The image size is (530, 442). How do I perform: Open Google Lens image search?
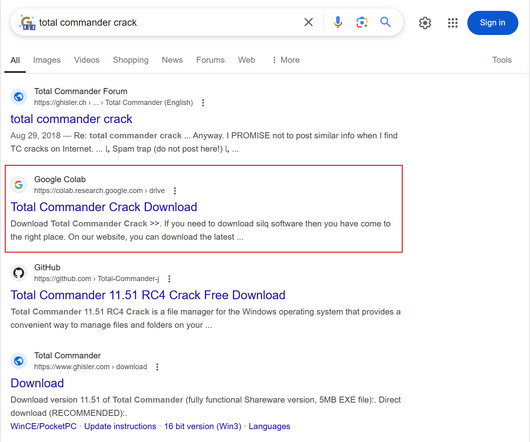[x=362, y=22]
